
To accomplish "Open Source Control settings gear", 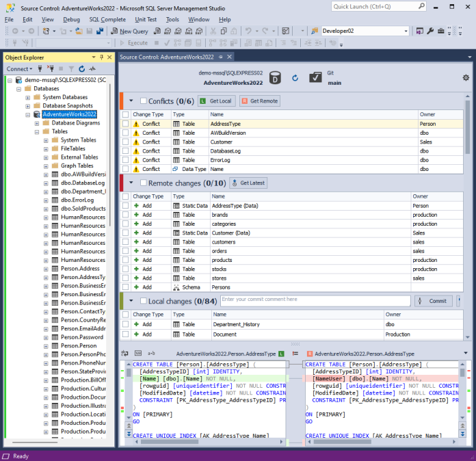I will point(466,78).
